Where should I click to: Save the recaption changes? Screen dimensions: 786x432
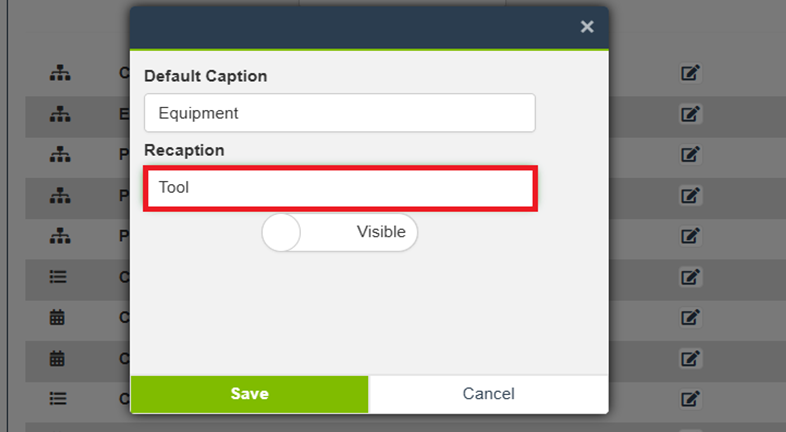tap(249, 394)
